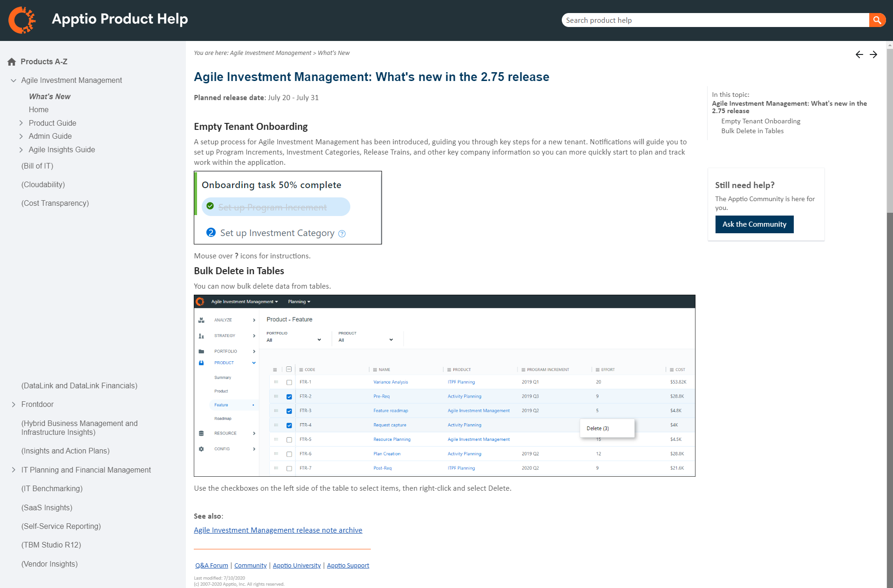Uncheck the FTR-4 row checkbox
Viewport: 893px width, 588px height.
(x=289, y=426)
